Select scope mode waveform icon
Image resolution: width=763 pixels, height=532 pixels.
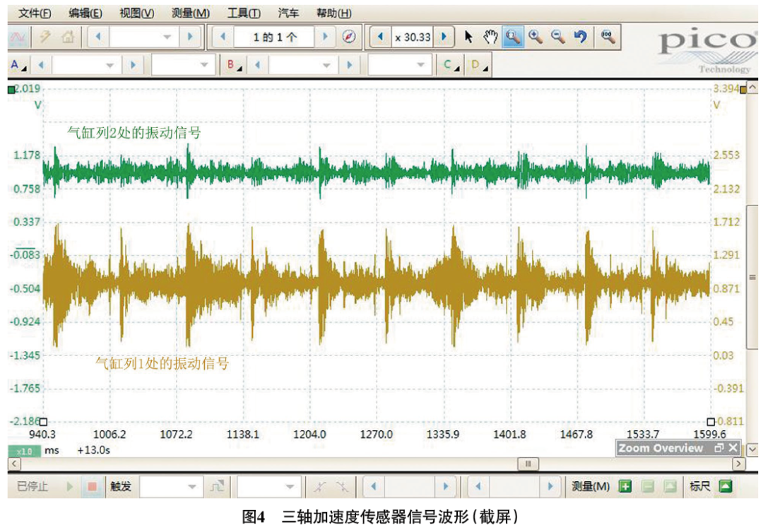point(18,37)
